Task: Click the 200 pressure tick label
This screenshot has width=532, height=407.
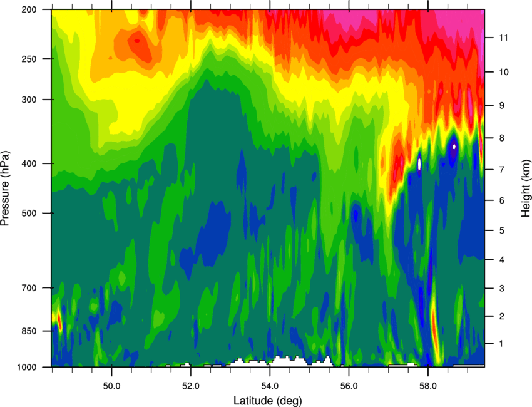Action: point(29,9)
